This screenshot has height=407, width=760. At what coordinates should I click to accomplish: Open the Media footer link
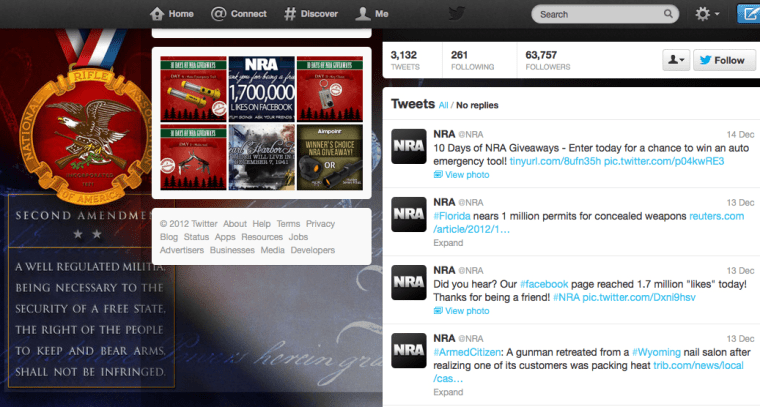click(272, 250)
